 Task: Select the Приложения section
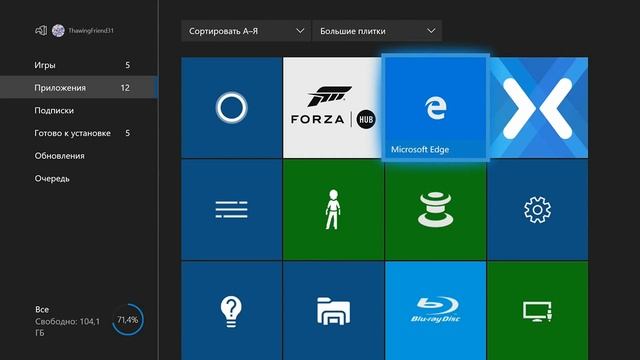[79, 87]
